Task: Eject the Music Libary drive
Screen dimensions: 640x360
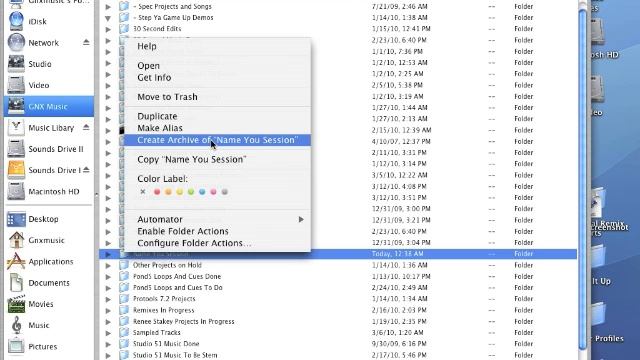Action: 86,127
